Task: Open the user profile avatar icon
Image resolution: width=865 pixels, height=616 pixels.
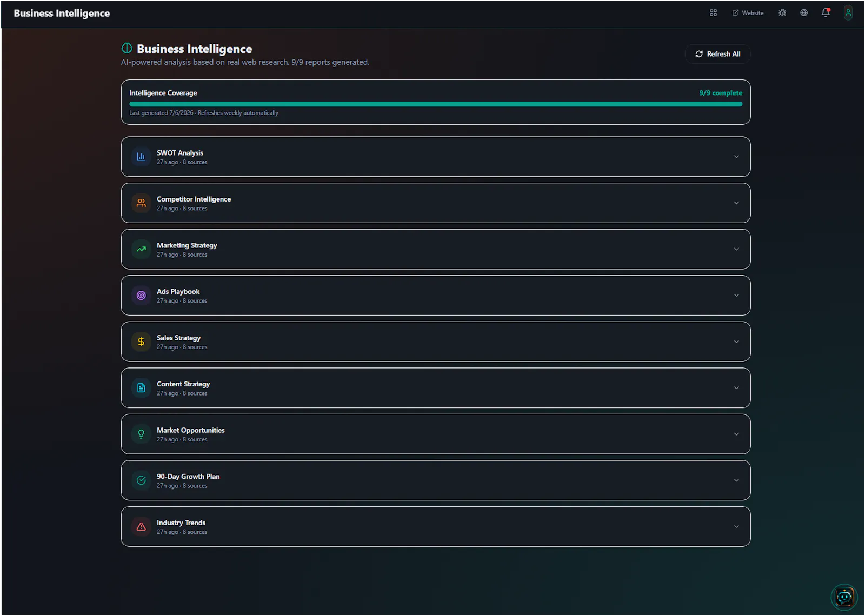Action: click(x=848, y=12)
